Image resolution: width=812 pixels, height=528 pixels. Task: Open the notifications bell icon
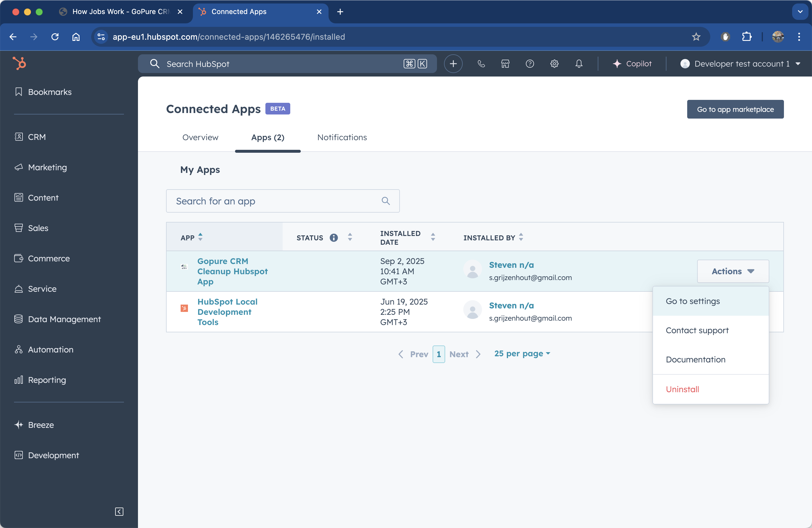(x=579, y=64)
